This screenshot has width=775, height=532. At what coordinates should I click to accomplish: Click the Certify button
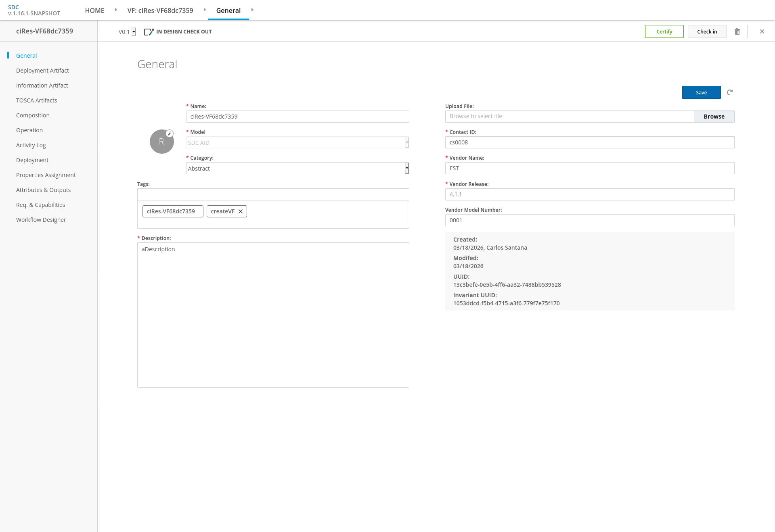[664, 31]
